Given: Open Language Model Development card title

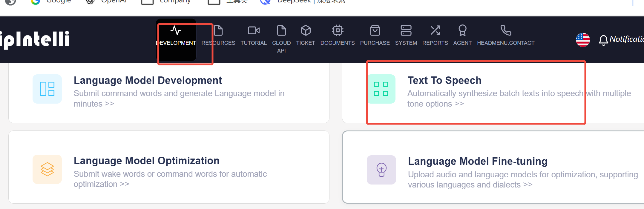Looking at the screenshot, I should 148,80.
